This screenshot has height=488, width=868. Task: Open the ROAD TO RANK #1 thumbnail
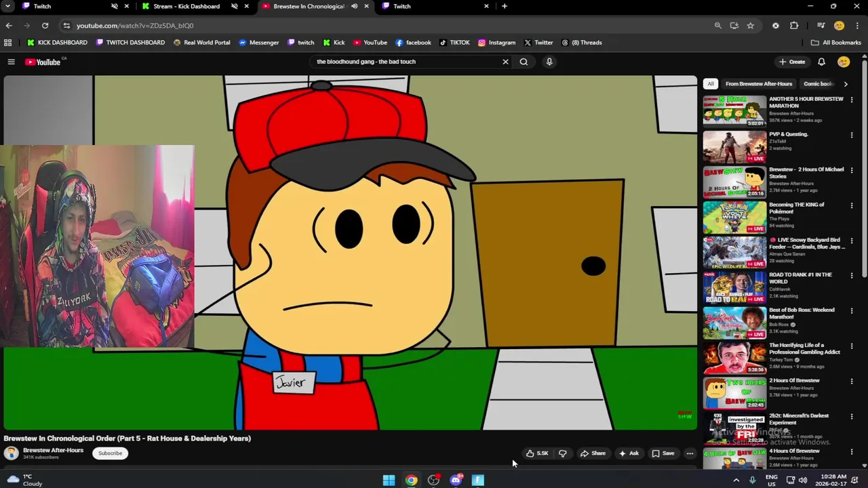(734, 287)
